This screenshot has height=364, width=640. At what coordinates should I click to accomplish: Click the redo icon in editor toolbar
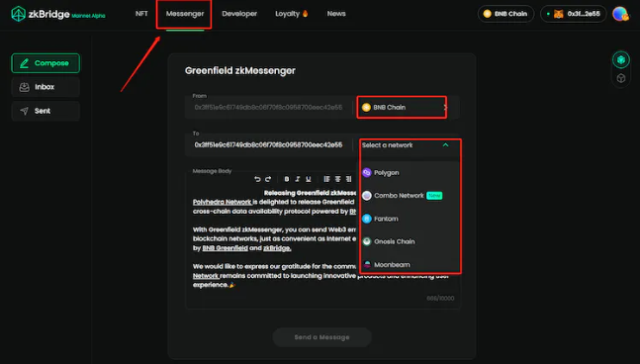pos(268,179)
